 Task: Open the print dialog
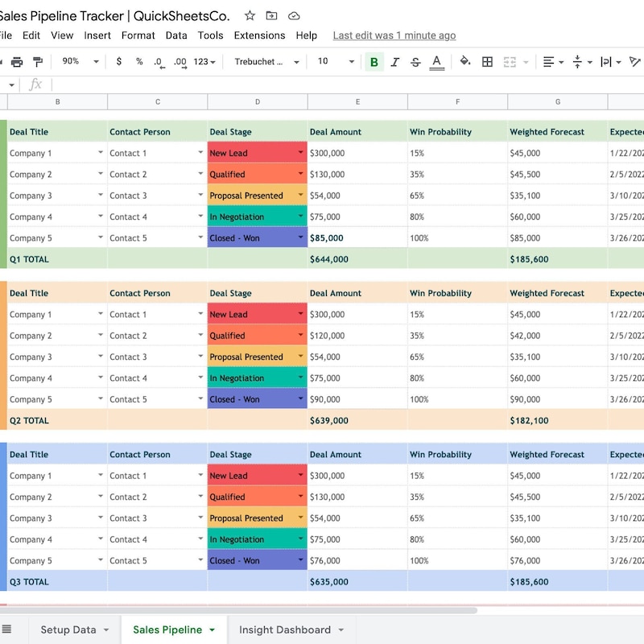tap(16, 61)
